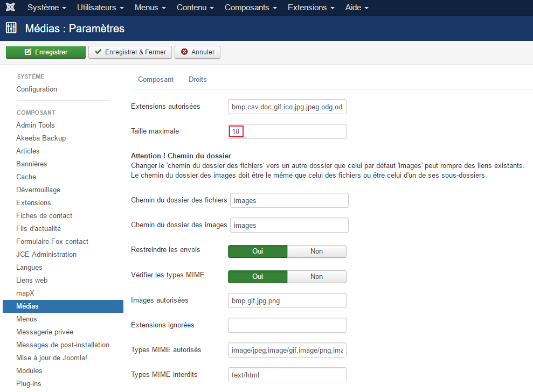Switch to the Droits tab
The height and width of the screenshot is (392, 533).
pos(197,79)
